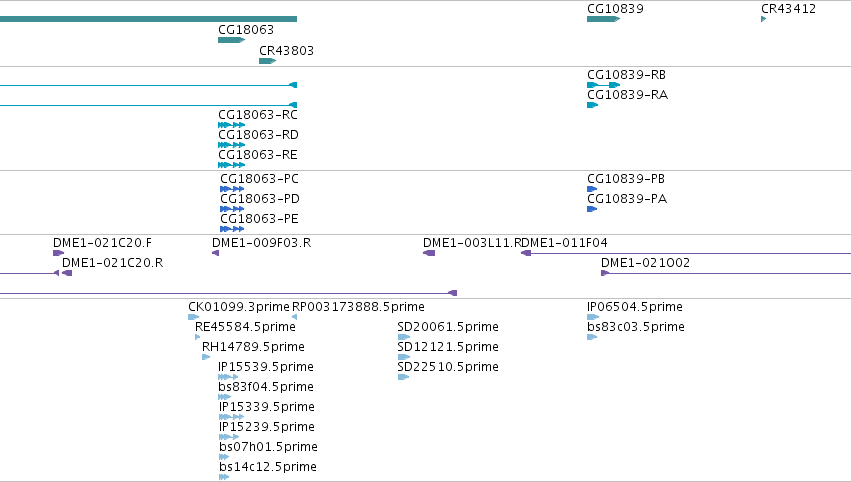The width and height of the screenshot is (851, 482).
Task: Click the DME1-021C20.F purple arrow glyph
Action: [59, 253]
